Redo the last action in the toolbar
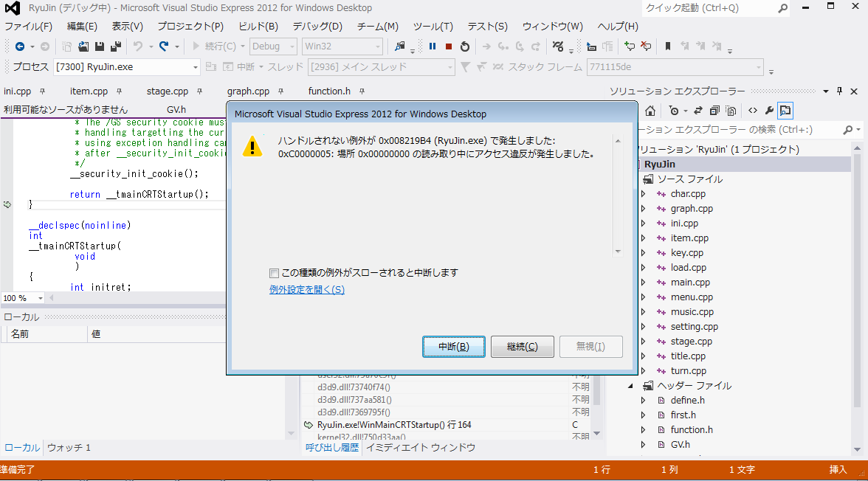This screenshot has width=868, height=481. pyautogui.click(x=164, y=46)
